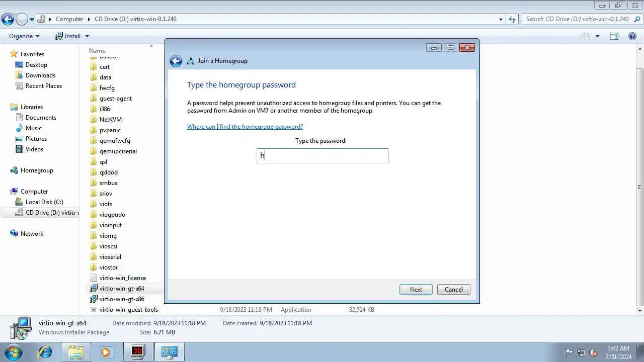Open 'Where can I find the homegroup password?' link
The width and height of the screenshot is (644, 362).
(x=245, y=127)
